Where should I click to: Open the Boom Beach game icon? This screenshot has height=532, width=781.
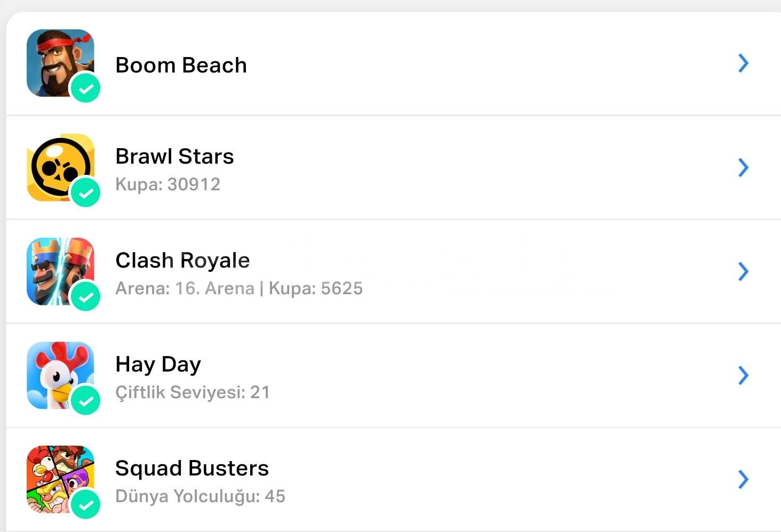(60, 63)
